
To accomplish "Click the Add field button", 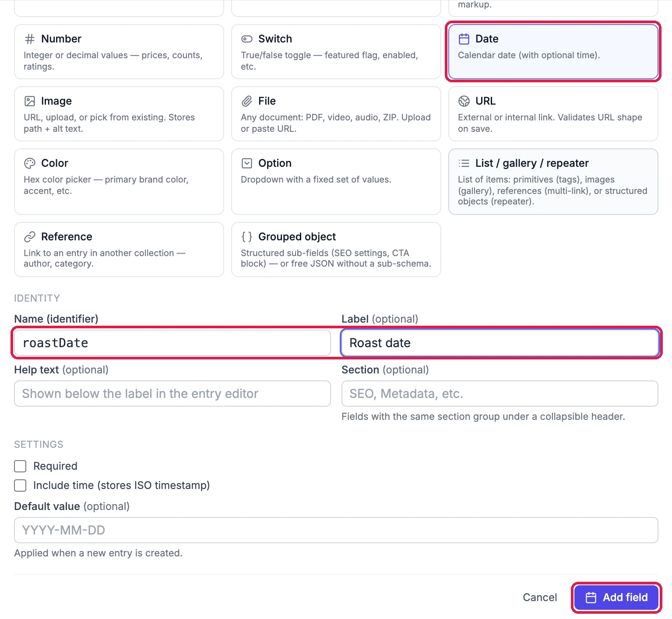I will coord(616,598).
